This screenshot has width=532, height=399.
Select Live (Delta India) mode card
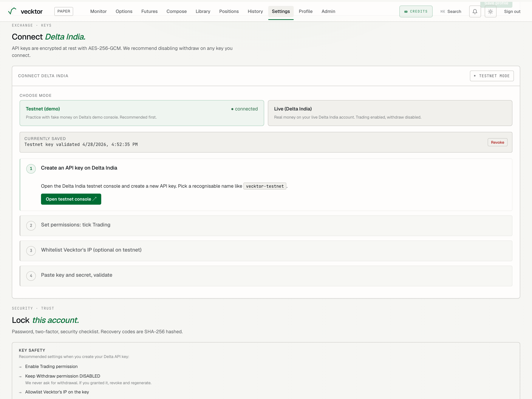tap(390, 113)
